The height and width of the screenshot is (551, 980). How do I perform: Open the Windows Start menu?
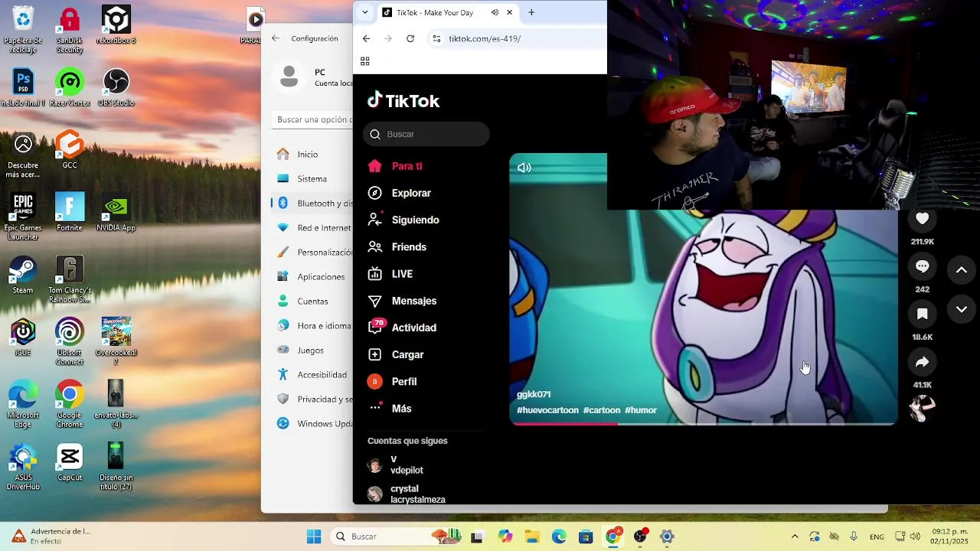point(314,536)
